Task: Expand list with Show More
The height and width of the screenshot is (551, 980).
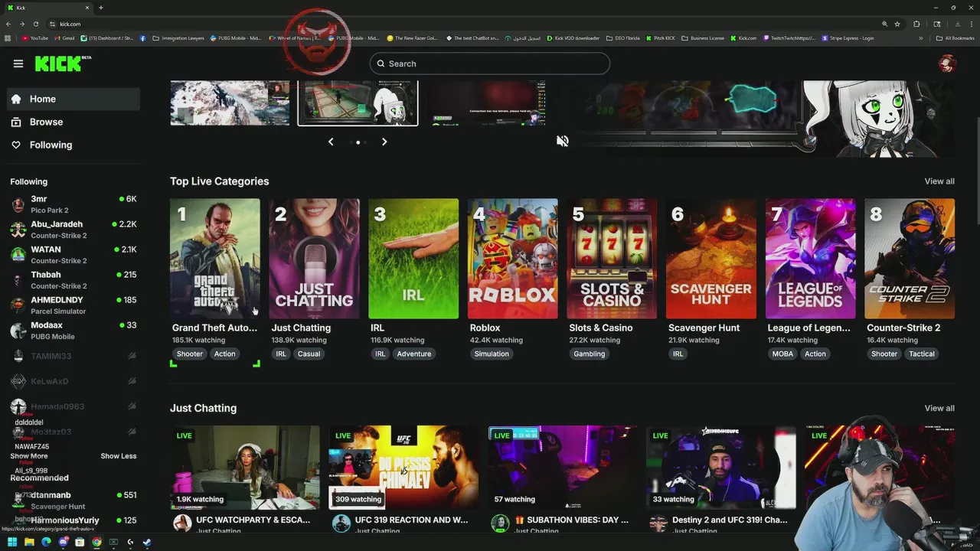Action: tap(29, 456)
